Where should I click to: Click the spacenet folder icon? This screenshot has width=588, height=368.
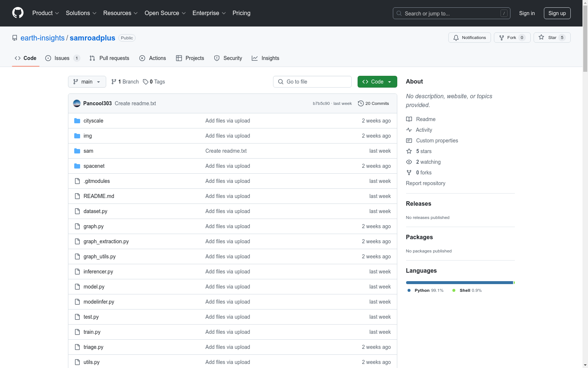point(77,166)
